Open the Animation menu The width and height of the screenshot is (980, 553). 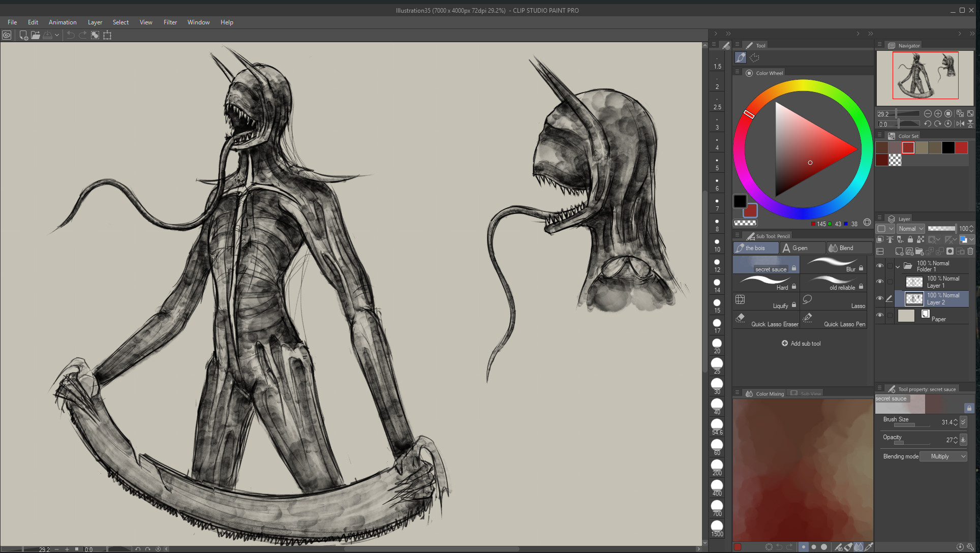pyautogui.click(x=63, y=22)
